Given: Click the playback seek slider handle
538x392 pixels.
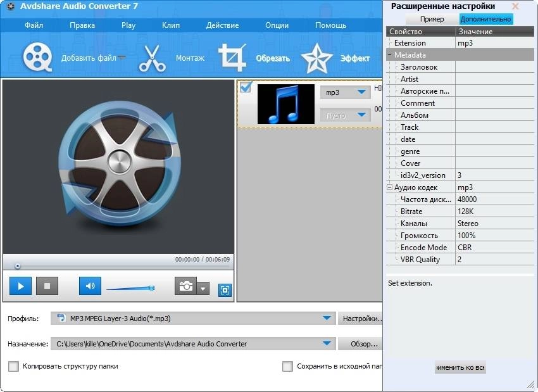Looking at the screenshot, I should 18,267.
